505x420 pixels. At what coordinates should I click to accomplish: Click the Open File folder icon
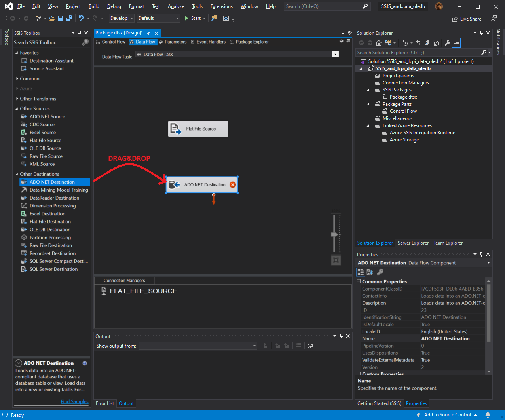point(52,18)
